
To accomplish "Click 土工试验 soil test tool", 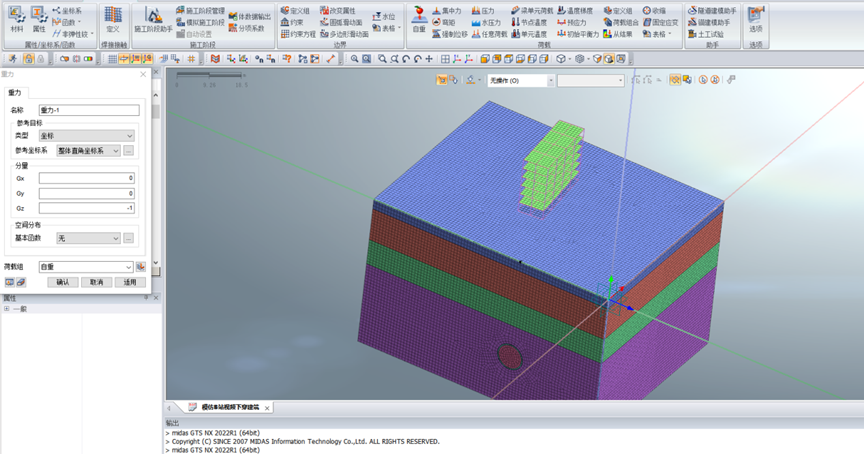I will [706, 34].
